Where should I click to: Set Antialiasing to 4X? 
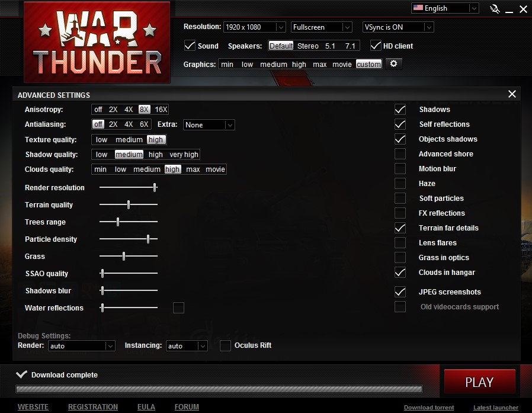129,124
